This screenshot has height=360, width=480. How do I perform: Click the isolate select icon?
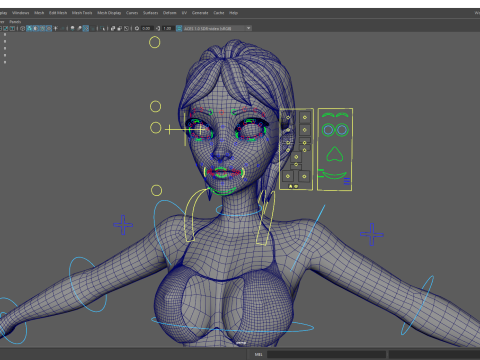tap(102, 28)
